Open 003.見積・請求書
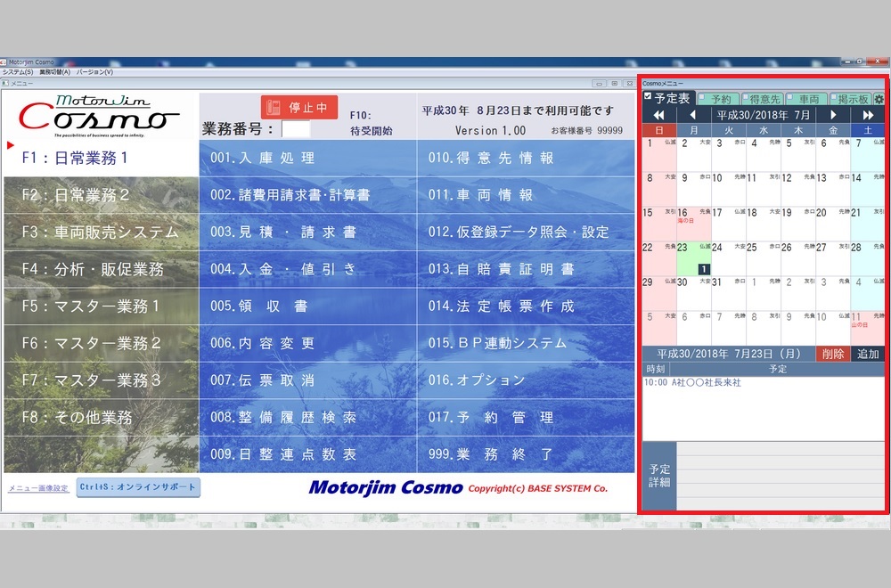This screenshot has height=588, width=891. click(x=308, y=232)
